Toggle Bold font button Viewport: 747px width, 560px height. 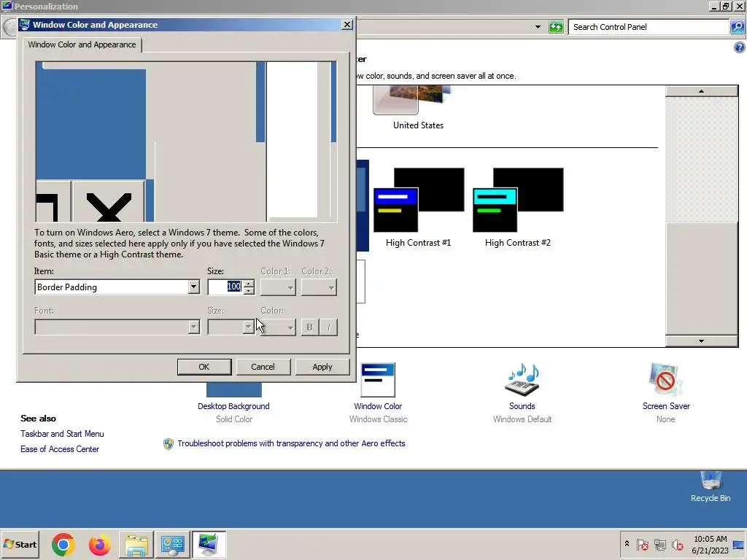pos(309,327)
